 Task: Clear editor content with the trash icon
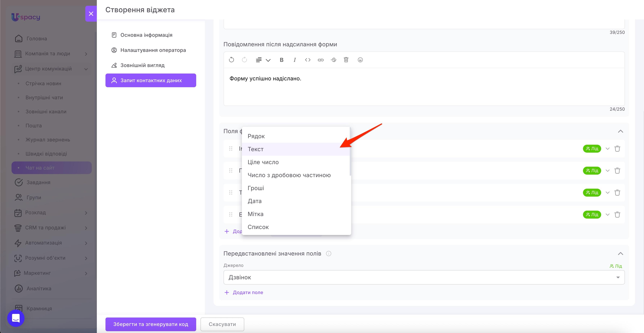(346, 60)
